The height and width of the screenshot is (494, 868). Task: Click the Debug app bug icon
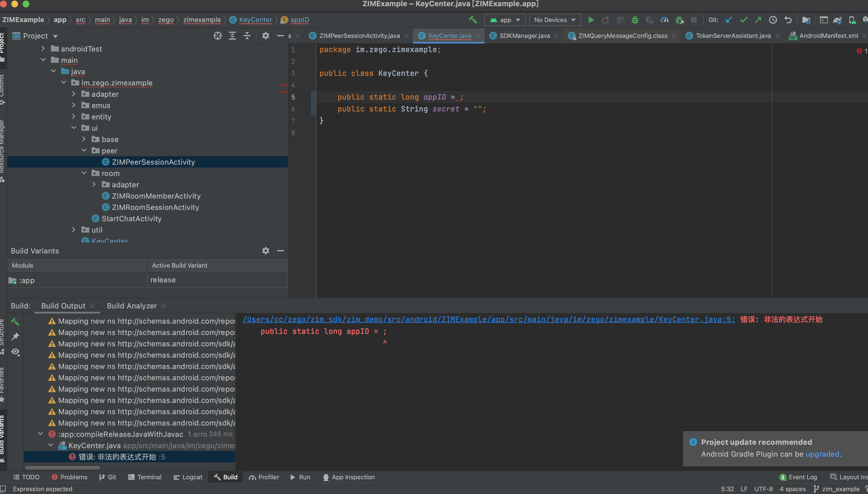[635, 20]
